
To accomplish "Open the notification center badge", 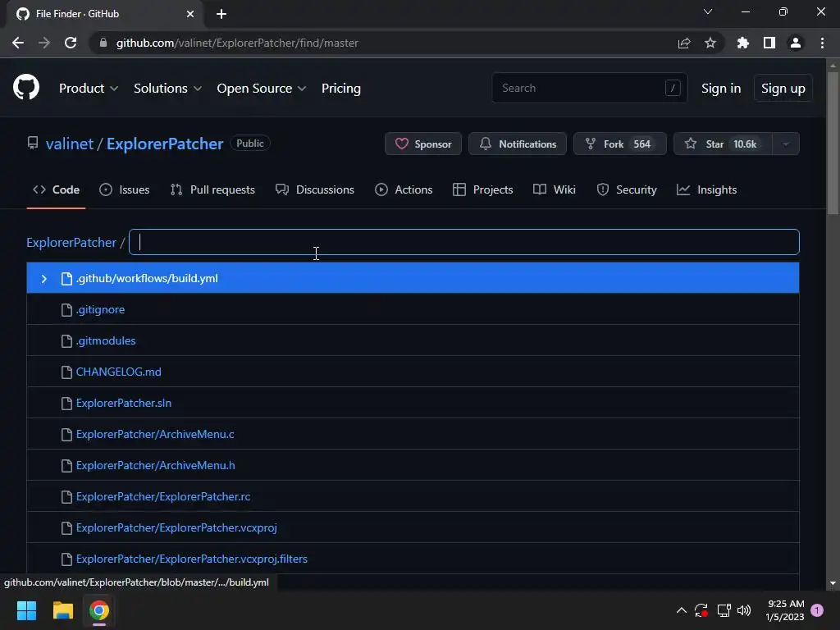I will (x=817, y=610).
